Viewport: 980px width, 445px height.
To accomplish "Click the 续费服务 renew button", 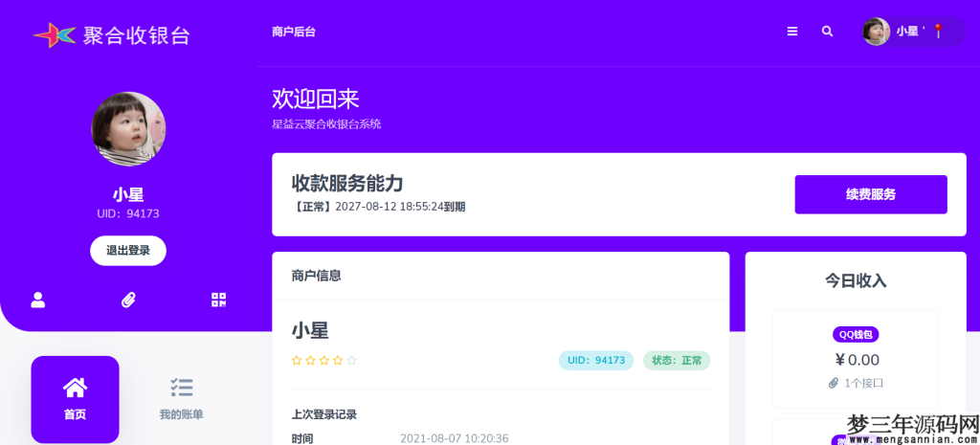I will click(871, 194).
